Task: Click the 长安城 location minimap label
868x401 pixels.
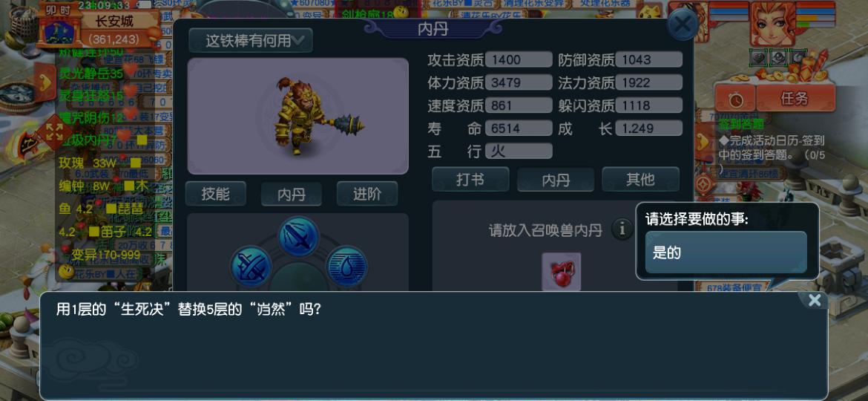Action: (x=114, y=22)
